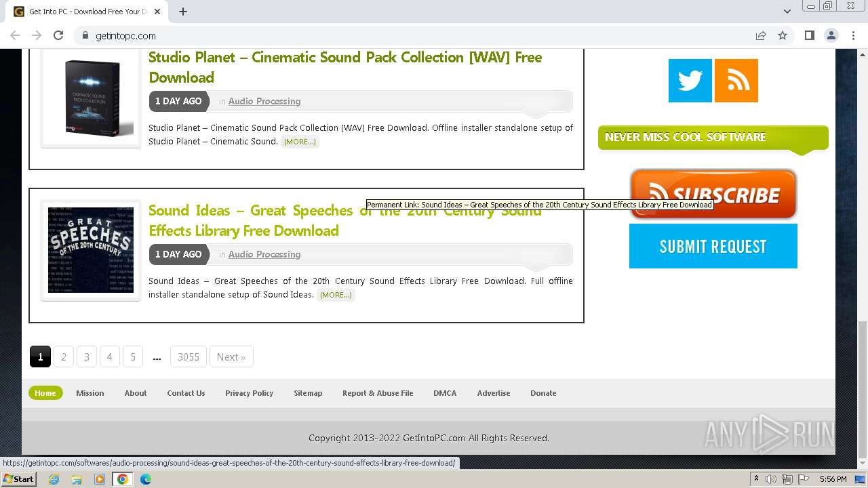Click the volume speaker tray icon
Screen dimensions: 868x488
[x=771, y=479]
